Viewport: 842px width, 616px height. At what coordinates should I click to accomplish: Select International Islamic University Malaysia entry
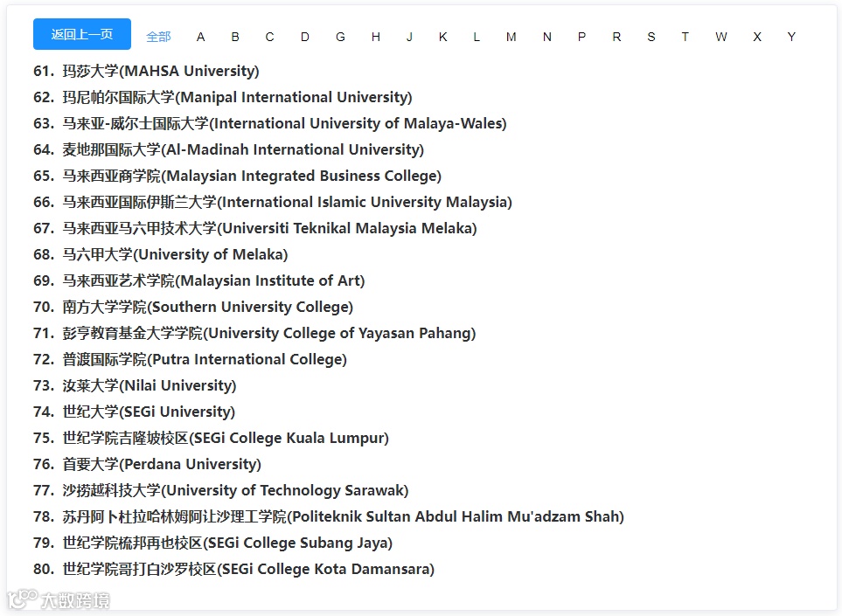pyautogui.click(x=273, y=203)
